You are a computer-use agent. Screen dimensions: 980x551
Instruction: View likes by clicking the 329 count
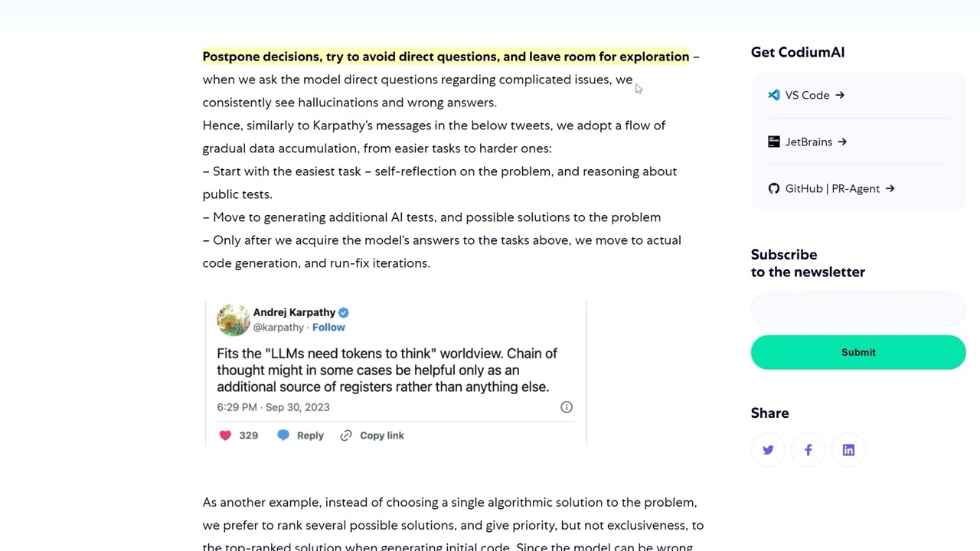pos(248,435)
